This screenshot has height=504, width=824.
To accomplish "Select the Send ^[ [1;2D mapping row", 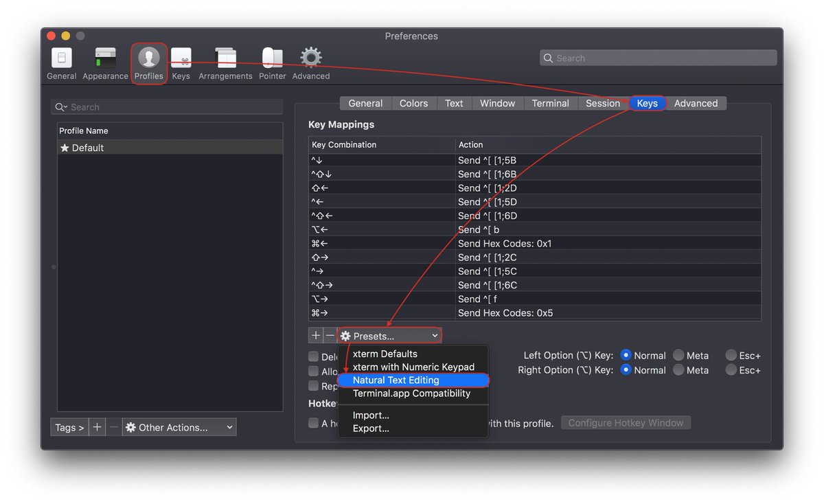I will coord(535,187).
